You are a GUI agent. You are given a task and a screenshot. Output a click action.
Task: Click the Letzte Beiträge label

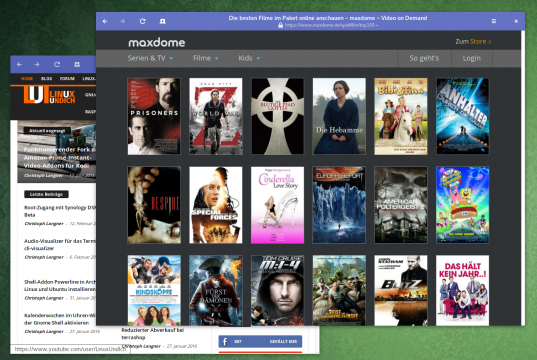point(46,194)
